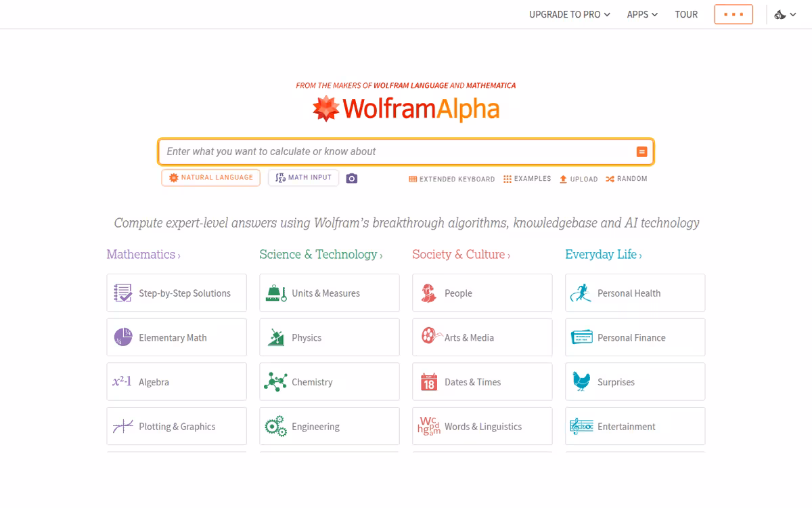This screenshot has height=508, width=812.
Task: Open the "Chemistry" text label
Action: coord(312,382)
